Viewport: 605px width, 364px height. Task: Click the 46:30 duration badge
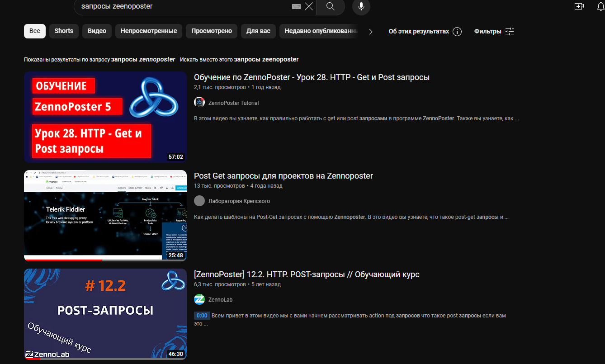pos(176,354)
